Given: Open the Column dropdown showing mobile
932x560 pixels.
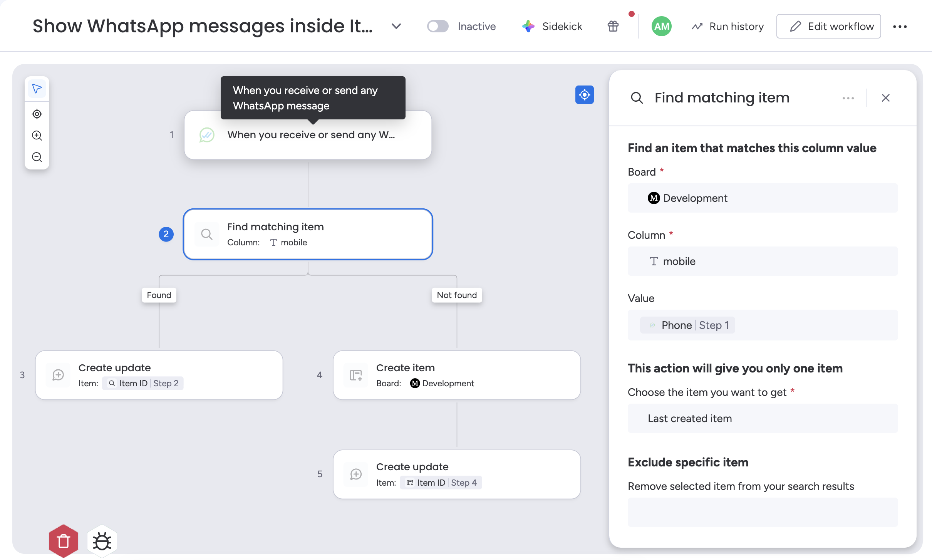Looking at the screenshot, I should [763, 261].
